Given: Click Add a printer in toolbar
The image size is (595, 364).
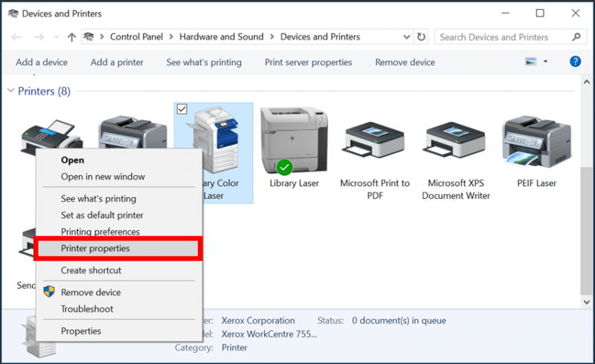Looking at the screenshot, I should tap(117, 62).
